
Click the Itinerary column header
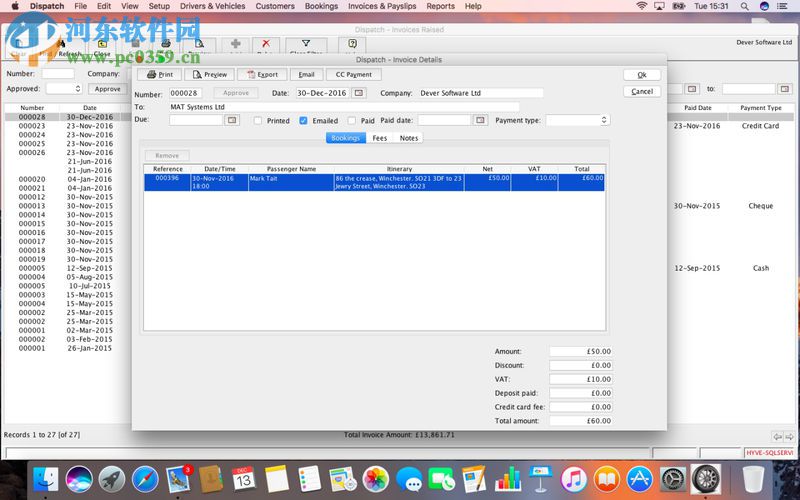point(399,169)
